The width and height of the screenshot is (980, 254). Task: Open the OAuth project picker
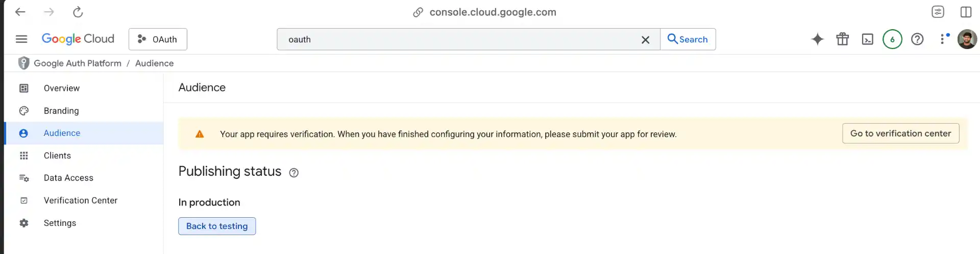point(158,39)
